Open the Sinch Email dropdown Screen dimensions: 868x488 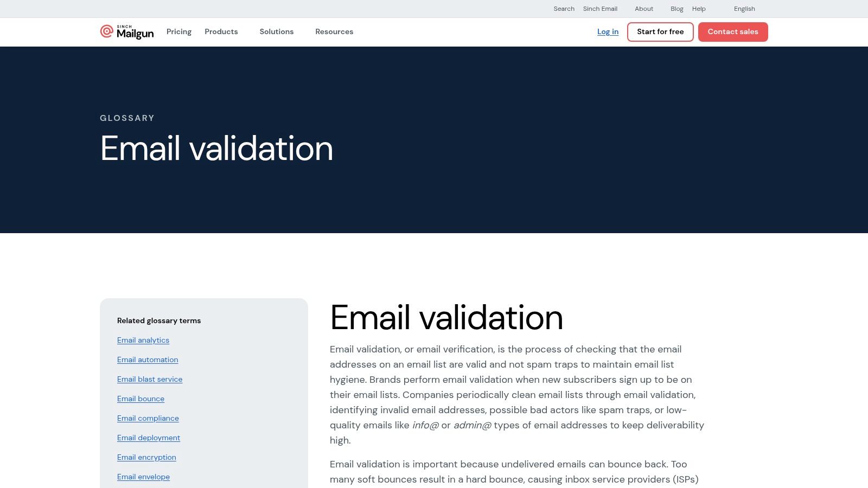[600, 9]
